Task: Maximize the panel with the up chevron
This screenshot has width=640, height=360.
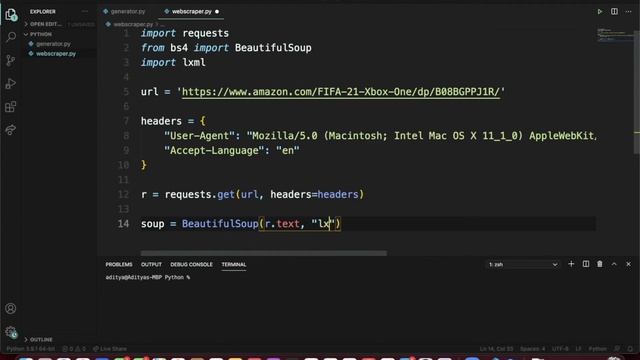Action: (x=614, y=264)
